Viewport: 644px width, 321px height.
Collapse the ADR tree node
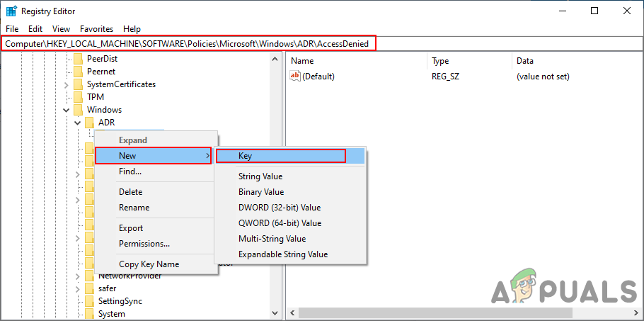pyautogui.click(x=78, y=123)
